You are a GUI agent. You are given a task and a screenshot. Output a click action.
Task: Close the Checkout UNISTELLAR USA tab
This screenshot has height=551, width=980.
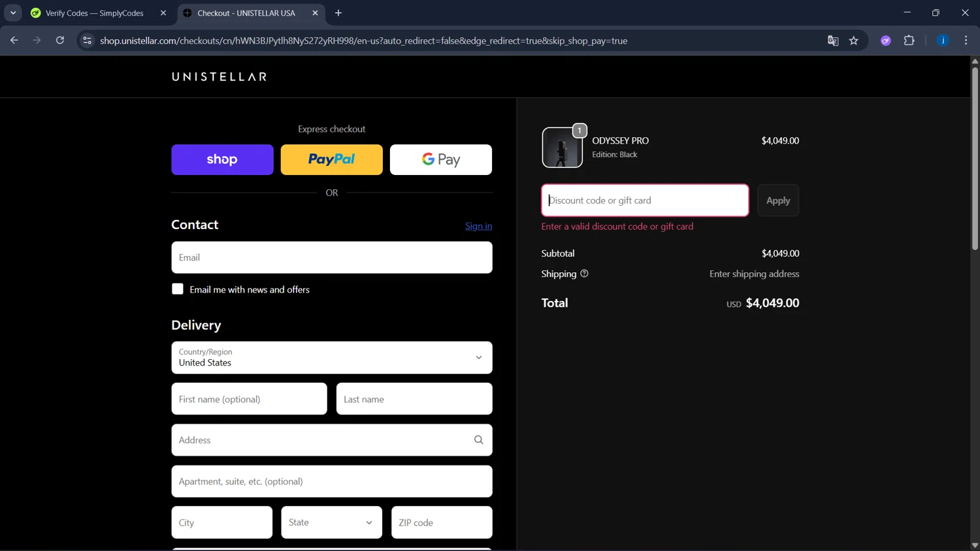pyautogui.click(x=315, y=13)
